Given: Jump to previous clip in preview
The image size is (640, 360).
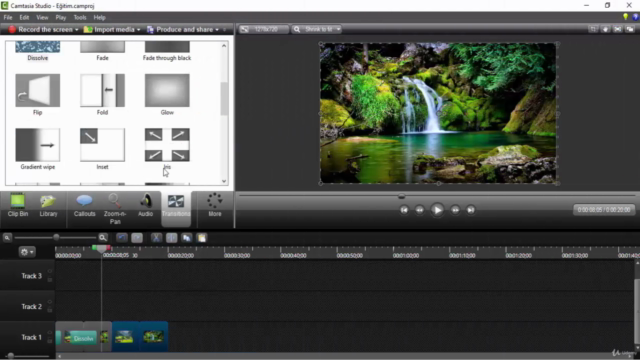Looking at the screenshot, I should [x=404, y=210].
